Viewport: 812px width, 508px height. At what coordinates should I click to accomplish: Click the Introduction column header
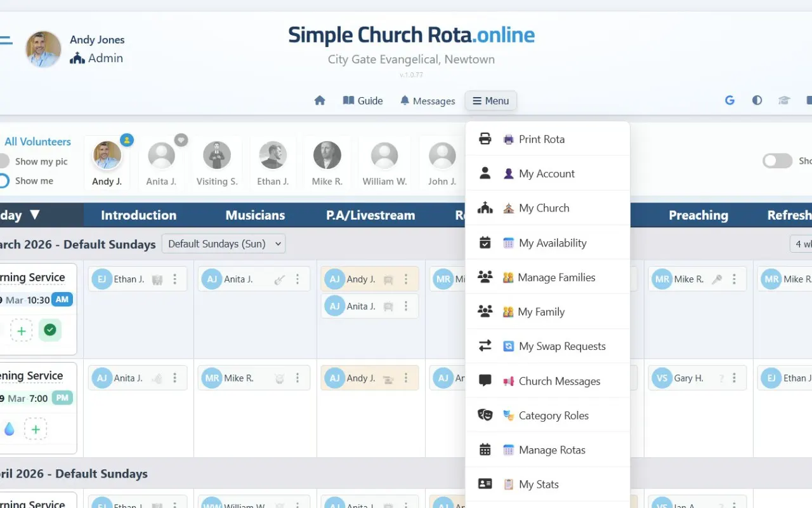[138, 215]
